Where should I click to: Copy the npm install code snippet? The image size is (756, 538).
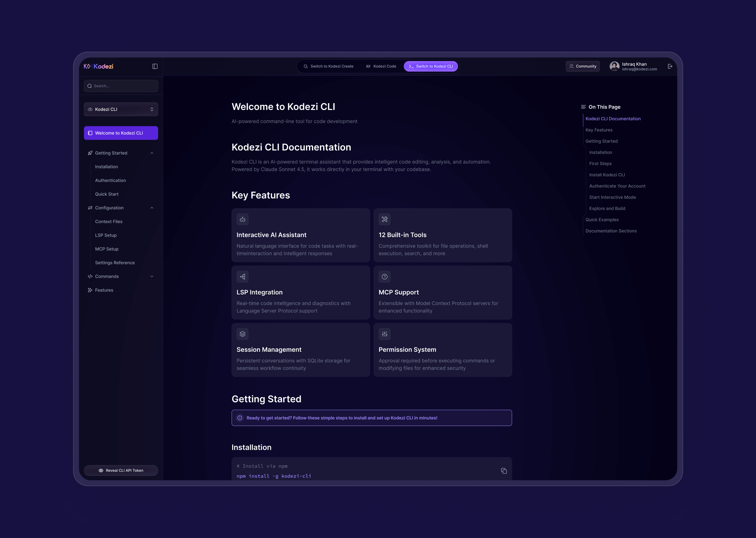pos(504,471)
